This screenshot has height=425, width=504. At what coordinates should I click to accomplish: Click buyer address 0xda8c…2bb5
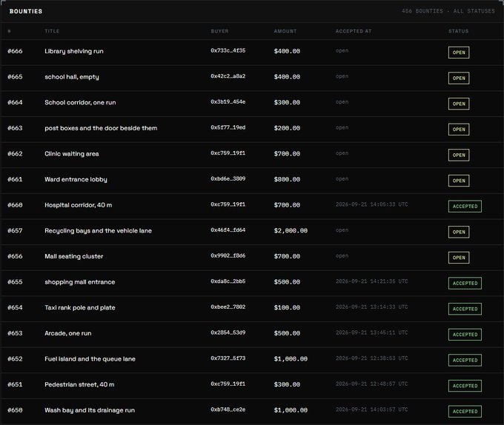(228, 281)
